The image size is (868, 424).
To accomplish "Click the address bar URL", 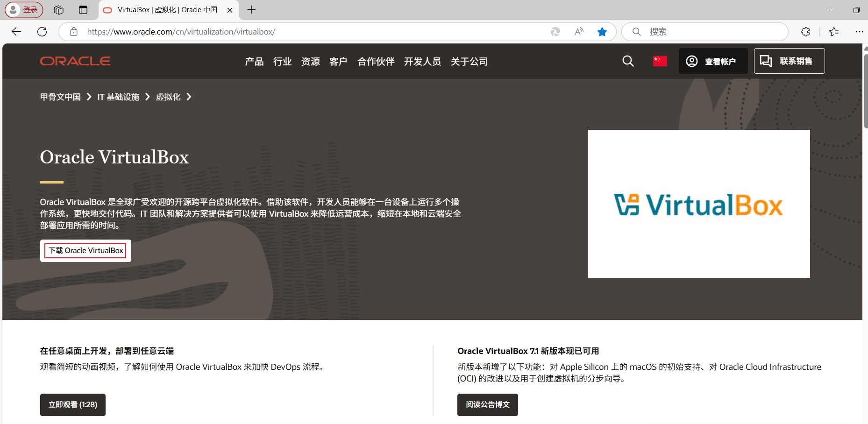I will click(181, 32).
